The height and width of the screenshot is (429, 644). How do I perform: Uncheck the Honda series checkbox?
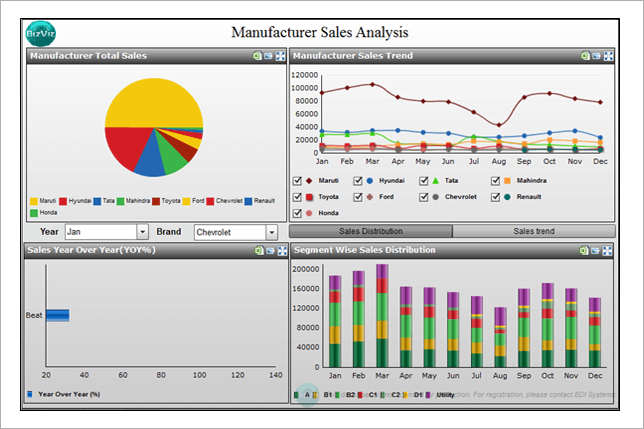297,213
